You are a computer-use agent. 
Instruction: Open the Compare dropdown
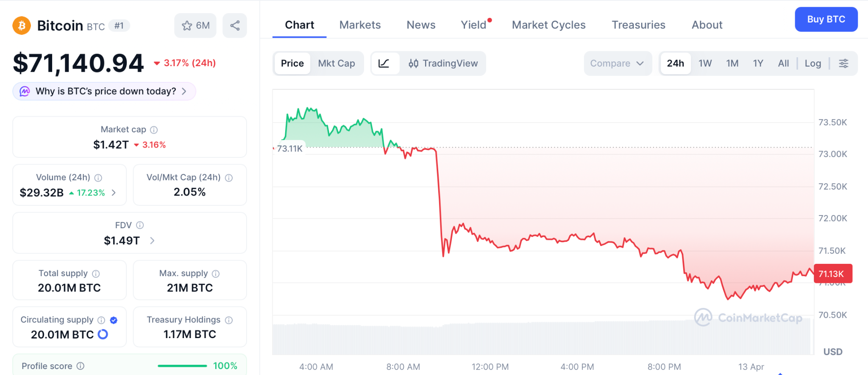(617, 63)
